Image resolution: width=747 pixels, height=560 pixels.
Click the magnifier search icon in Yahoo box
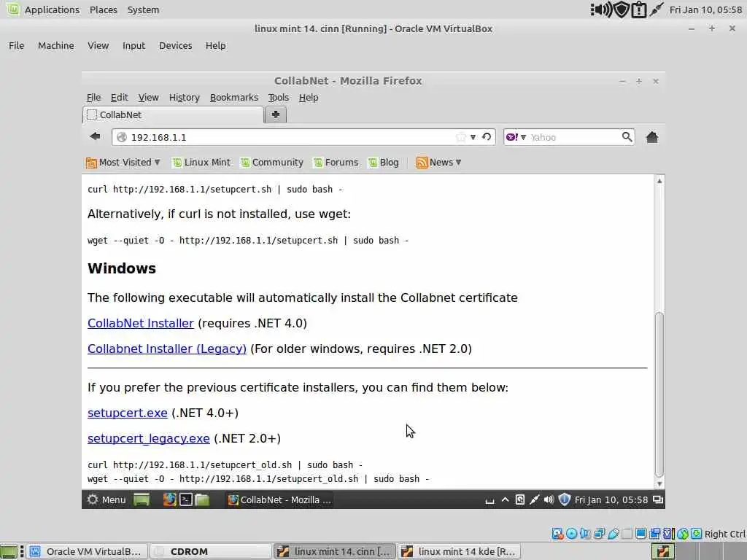point(627,137)
